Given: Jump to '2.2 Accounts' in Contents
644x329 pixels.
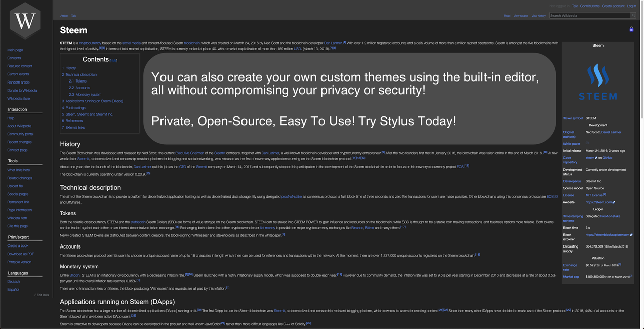Looking at the screenshot, I should click(x=79, y=88).
